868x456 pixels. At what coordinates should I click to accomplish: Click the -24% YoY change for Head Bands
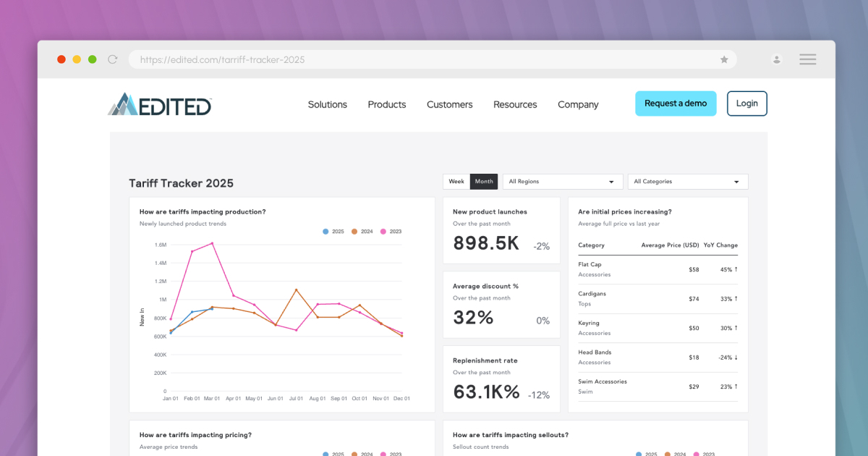728,358
